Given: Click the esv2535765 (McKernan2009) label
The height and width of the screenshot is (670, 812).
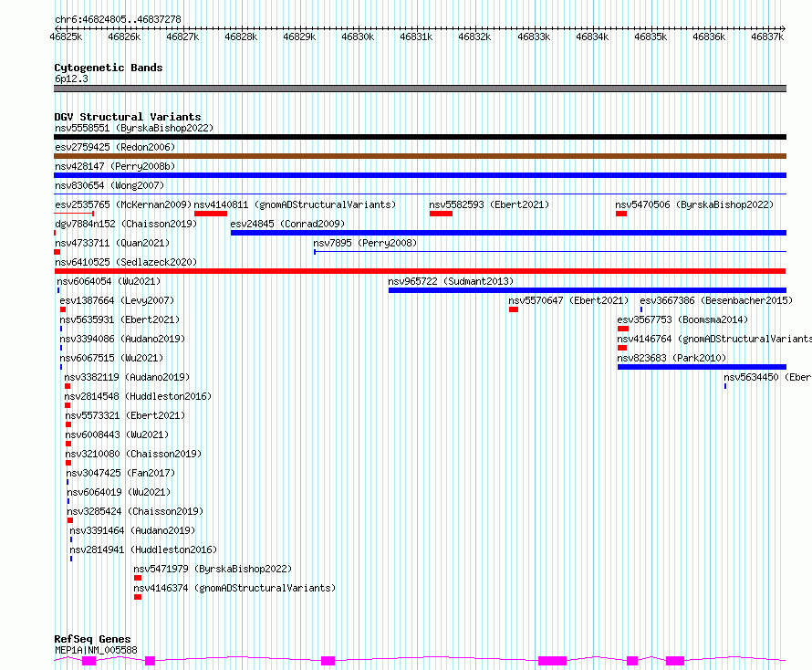Looking at the screenshot, I should click(x=123, y=204).
